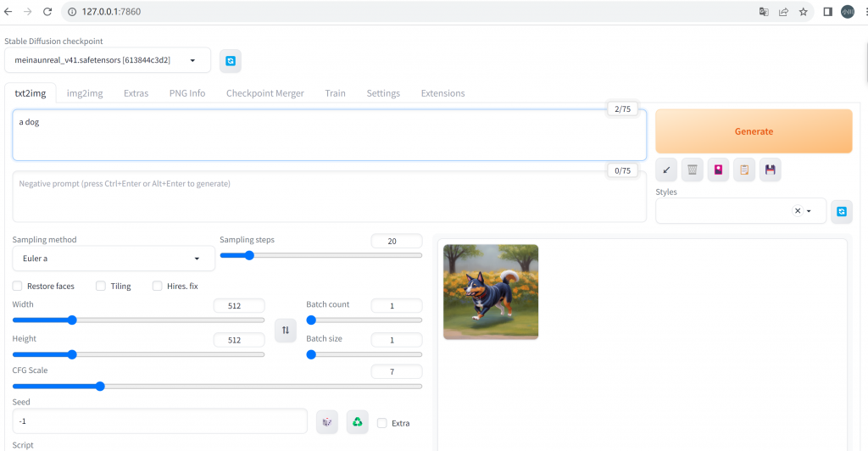Click the 2/75 token counter

coord(623,109)
